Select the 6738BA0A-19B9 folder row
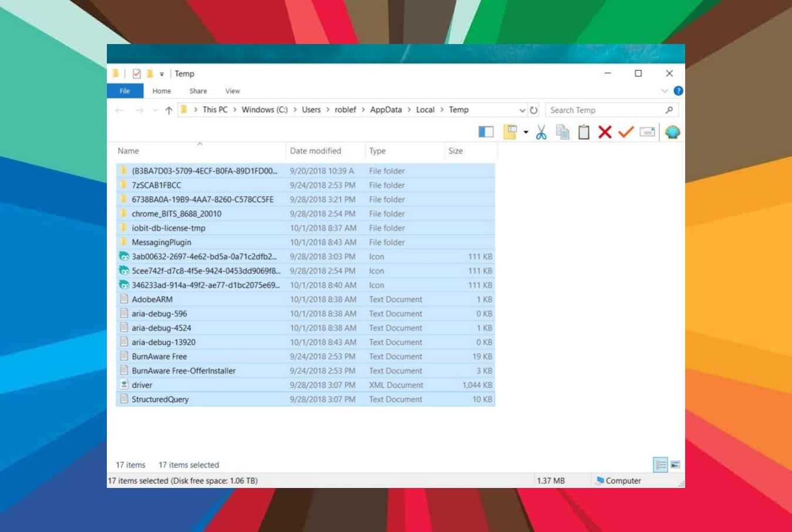This screenshot has height=532, width=792. point(305,200)
